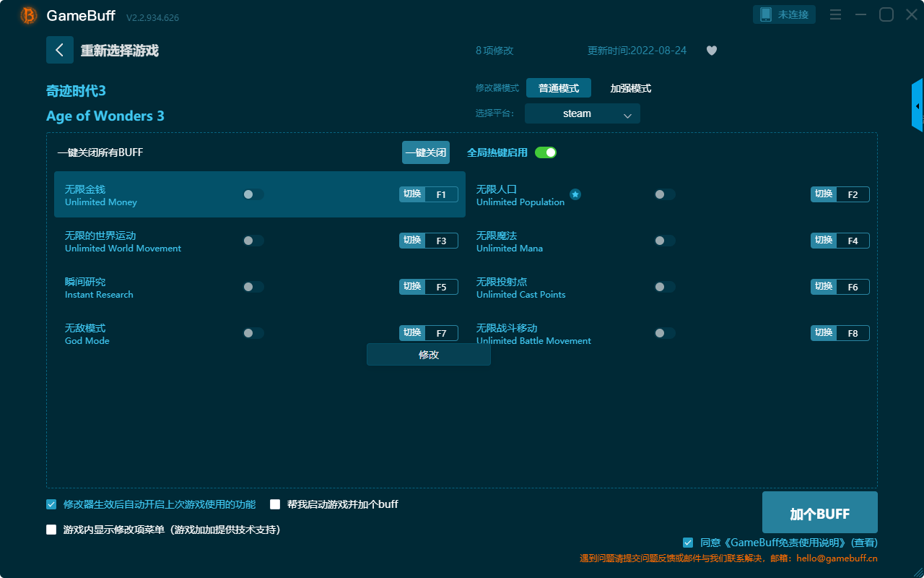Click 切换 button for F7 hotkey
Screen dimensions: 924x578
[x=412, y=333]
